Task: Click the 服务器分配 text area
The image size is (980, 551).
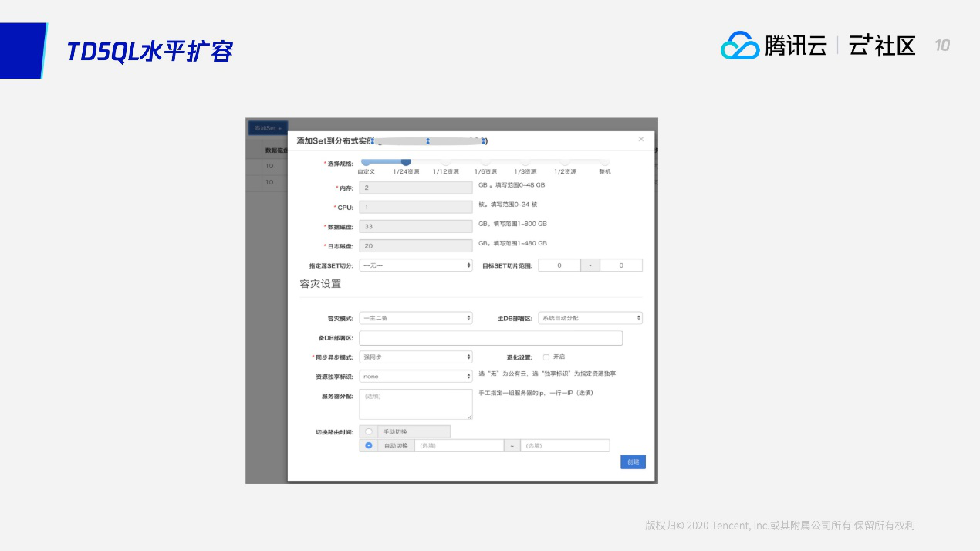Action: click(416, 404)
